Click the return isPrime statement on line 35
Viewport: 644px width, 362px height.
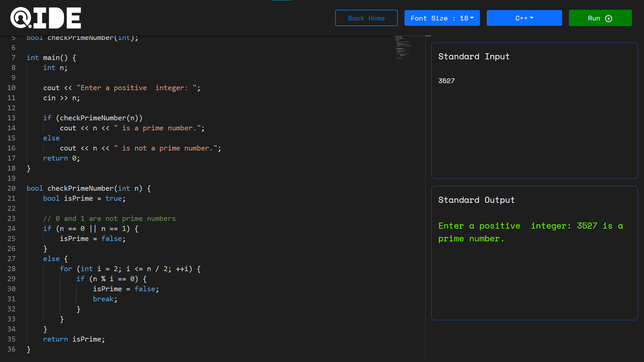[x=74, y=339]
